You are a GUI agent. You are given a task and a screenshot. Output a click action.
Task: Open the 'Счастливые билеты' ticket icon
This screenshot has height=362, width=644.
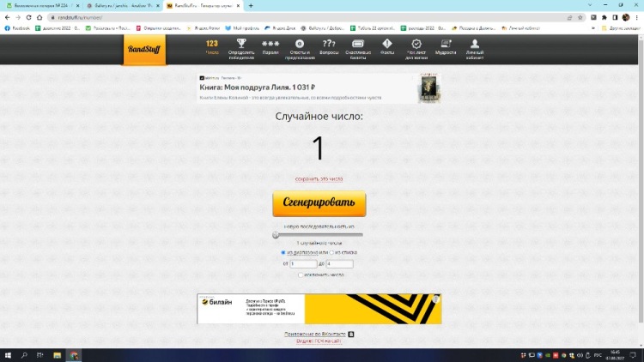point(358,44)
